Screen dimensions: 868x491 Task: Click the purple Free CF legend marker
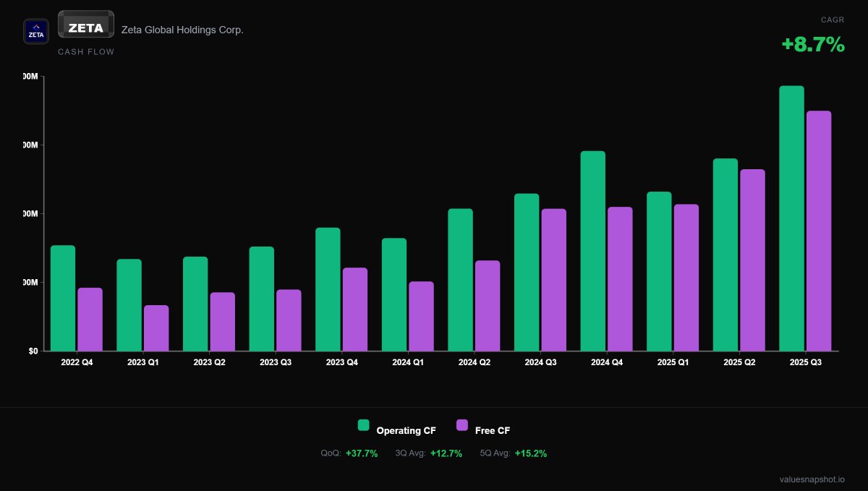click(463, 425)
